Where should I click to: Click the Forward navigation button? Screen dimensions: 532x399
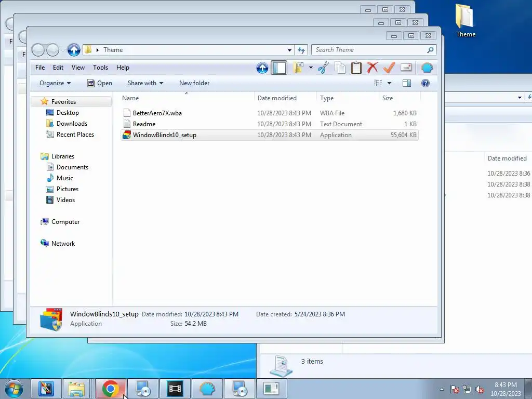pos(52,50)
